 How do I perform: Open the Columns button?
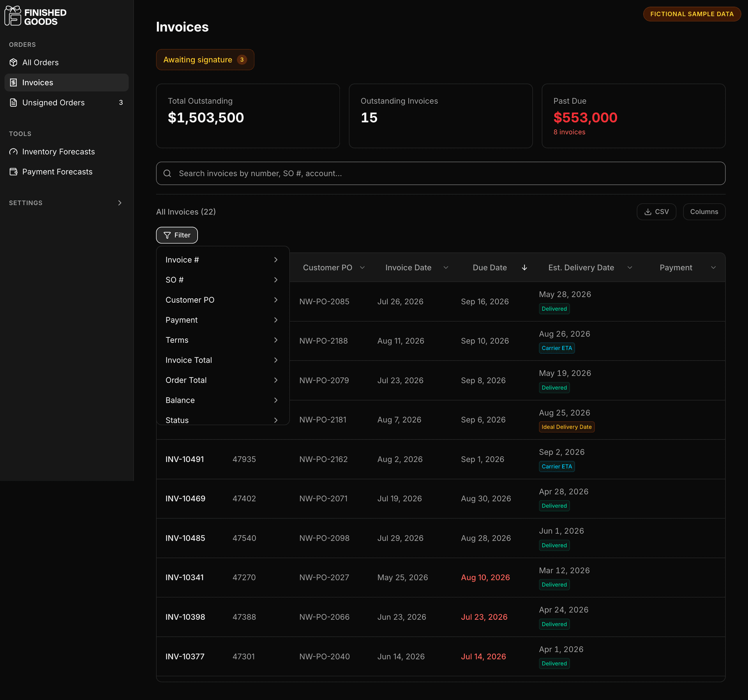pyautogui.click(x=704, y=212)
